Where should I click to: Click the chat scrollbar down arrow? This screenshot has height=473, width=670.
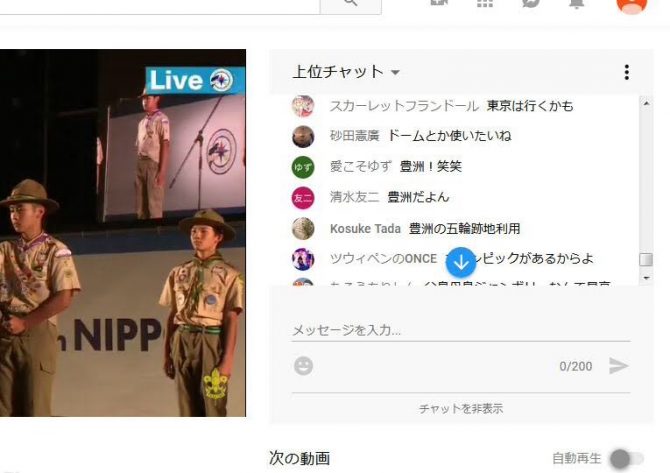point(646,278)
